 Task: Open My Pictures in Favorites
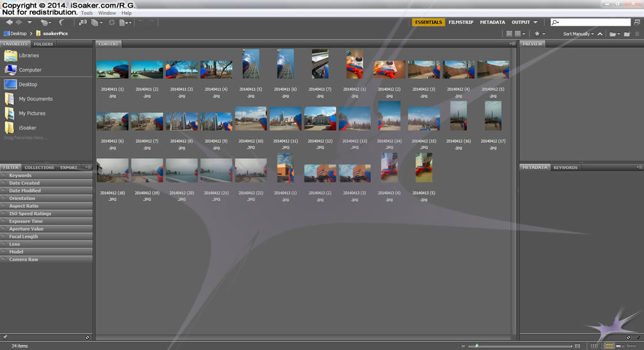[x=25, y=113]
